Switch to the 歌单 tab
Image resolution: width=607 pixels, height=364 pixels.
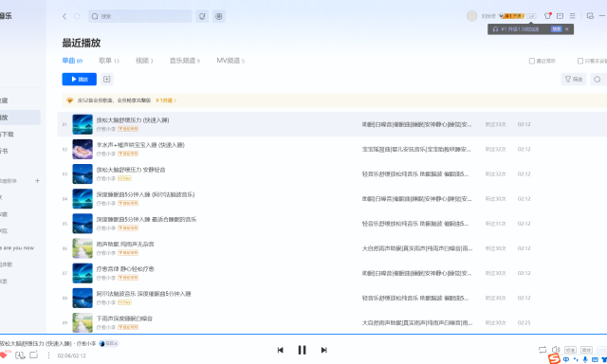pos(109,61)
